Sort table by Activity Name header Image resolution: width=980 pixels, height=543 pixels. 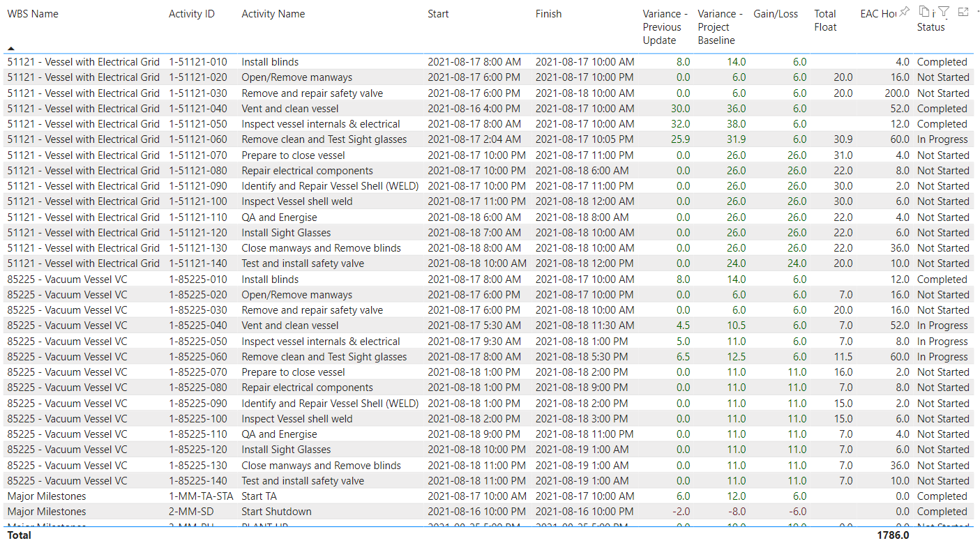[273, 14]
